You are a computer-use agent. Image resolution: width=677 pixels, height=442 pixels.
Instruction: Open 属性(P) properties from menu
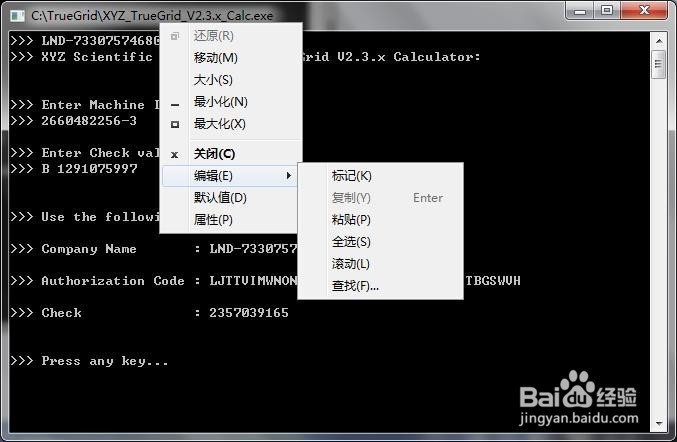(x=231, y=220)
